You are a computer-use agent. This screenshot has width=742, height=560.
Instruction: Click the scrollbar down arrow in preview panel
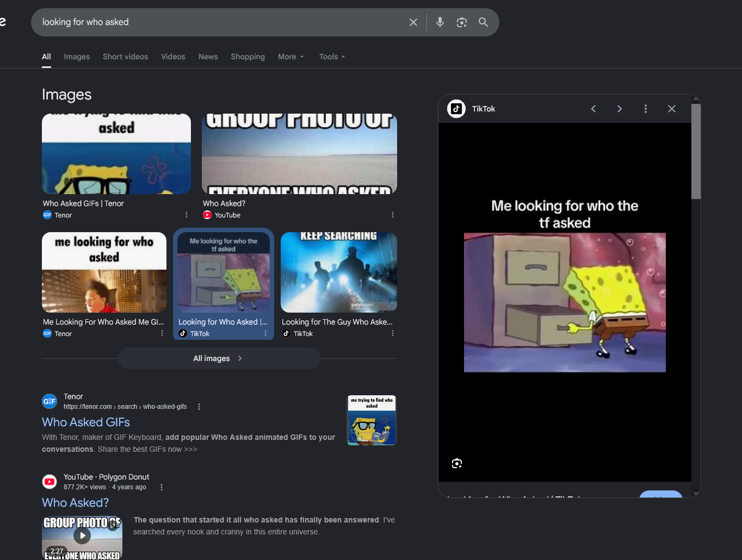point(696,493)
